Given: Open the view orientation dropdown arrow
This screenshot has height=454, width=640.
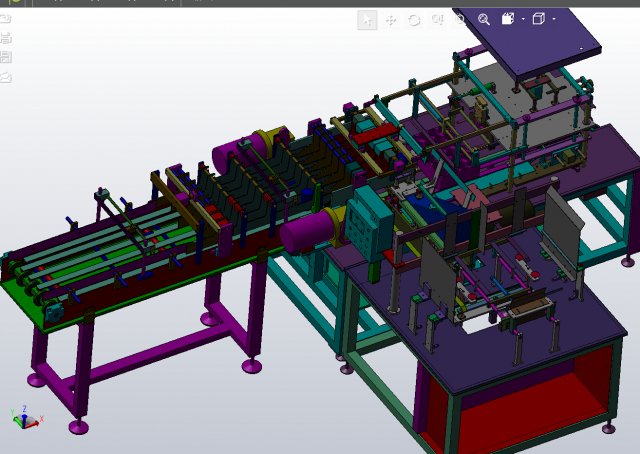Looking at the screenshot, I should (523, 19).
